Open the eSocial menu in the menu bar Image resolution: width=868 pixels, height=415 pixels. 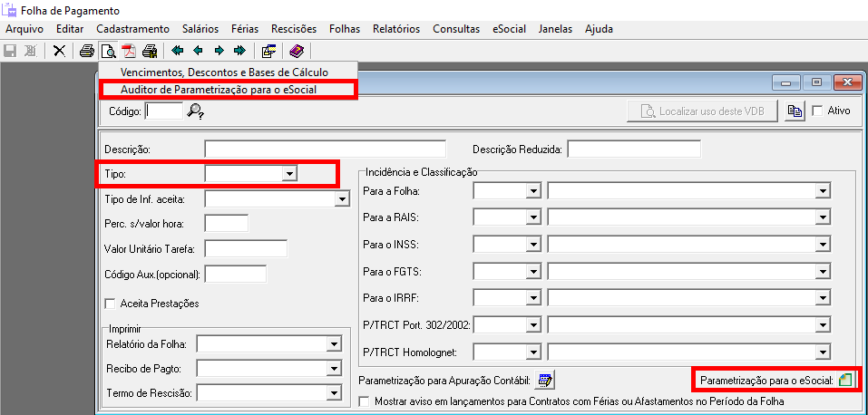509,29
